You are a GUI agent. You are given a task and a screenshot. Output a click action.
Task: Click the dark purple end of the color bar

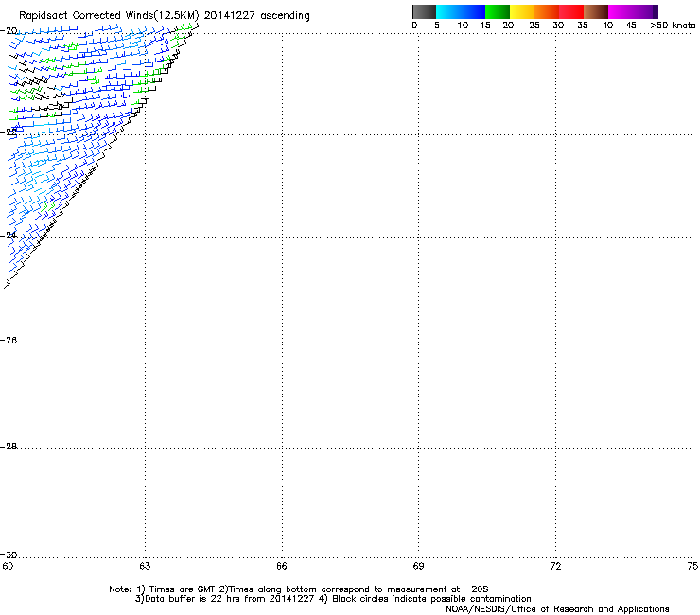(655, 11)
